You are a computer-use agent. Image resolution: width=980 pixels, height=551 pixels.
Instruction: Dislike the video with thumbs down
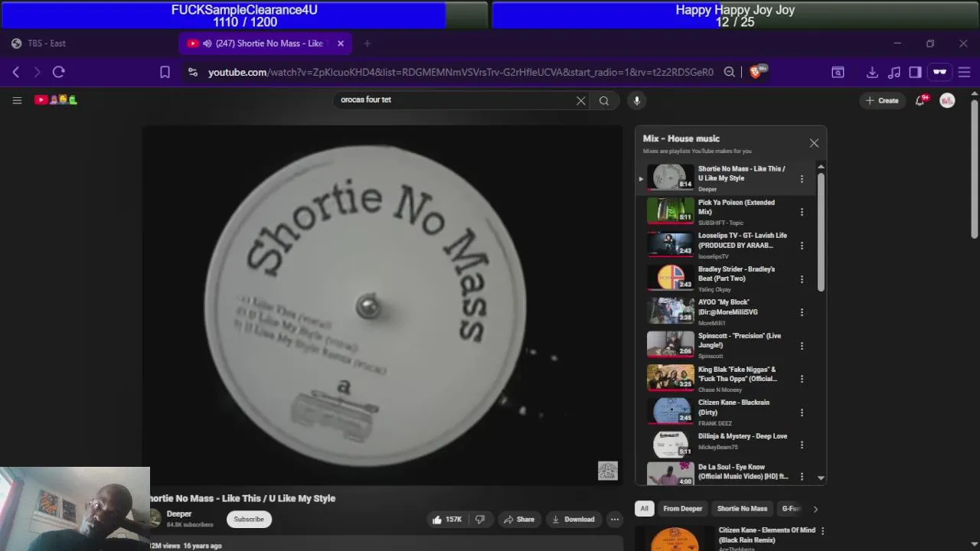[x=480, y=520]
